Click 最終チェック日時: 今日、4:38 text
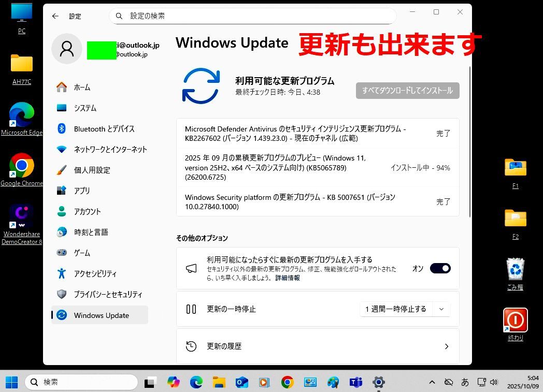The width and height of the screenshot is (543, 392). tap(278, 92)
